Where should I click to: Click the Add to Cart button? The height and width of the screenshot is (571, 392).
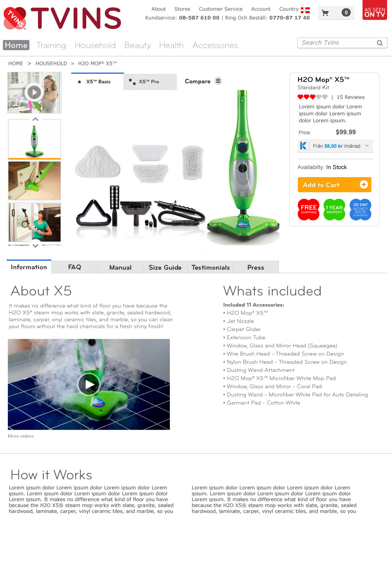pos(334,184)
